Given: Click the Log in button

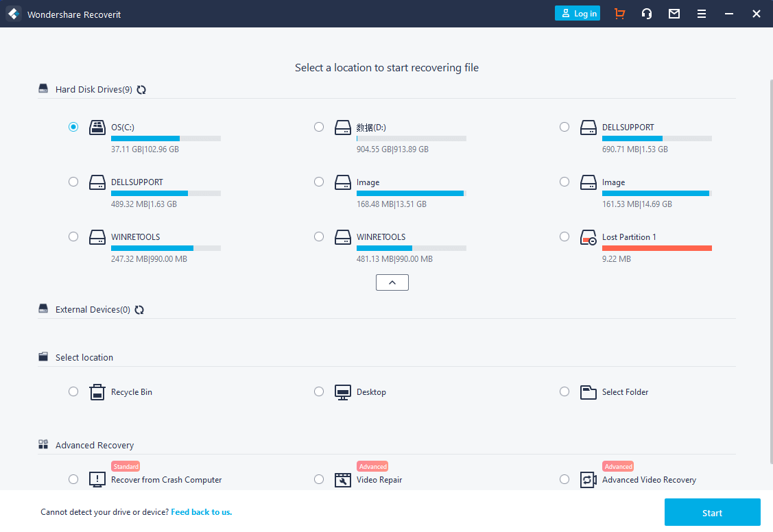Looking at the screenshot, I should [578, 14].
